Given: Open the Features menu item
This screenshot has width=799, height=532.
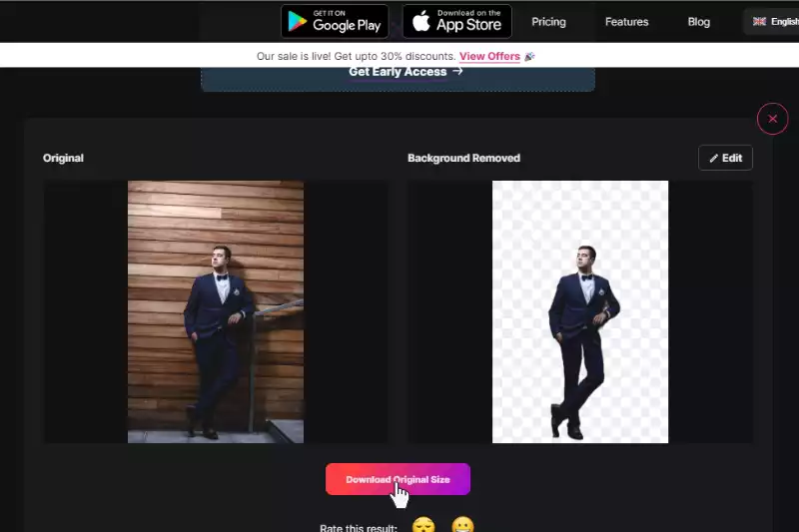Looking at the screenshot, I should pyautogui.click(x=626, y=22).
